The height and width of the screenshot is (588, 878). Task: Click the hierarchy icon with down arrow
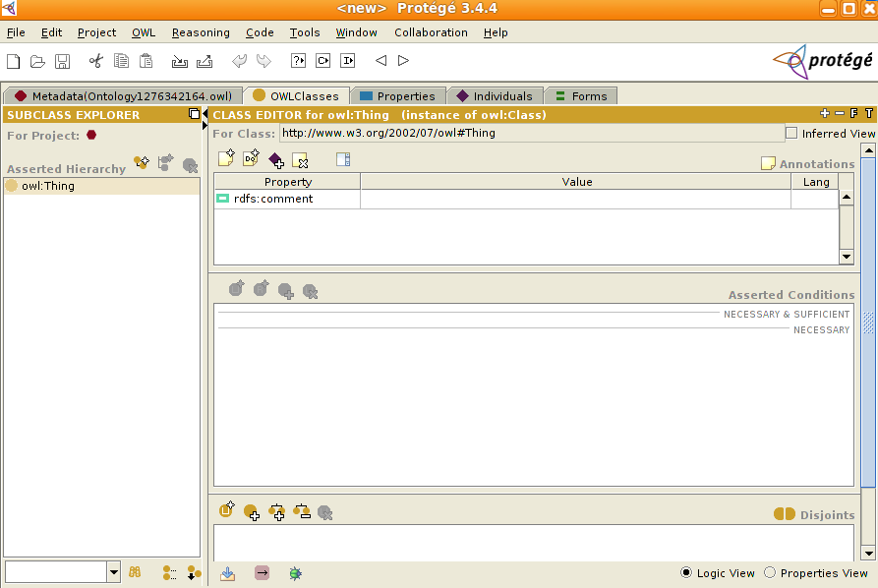[194, 572]
